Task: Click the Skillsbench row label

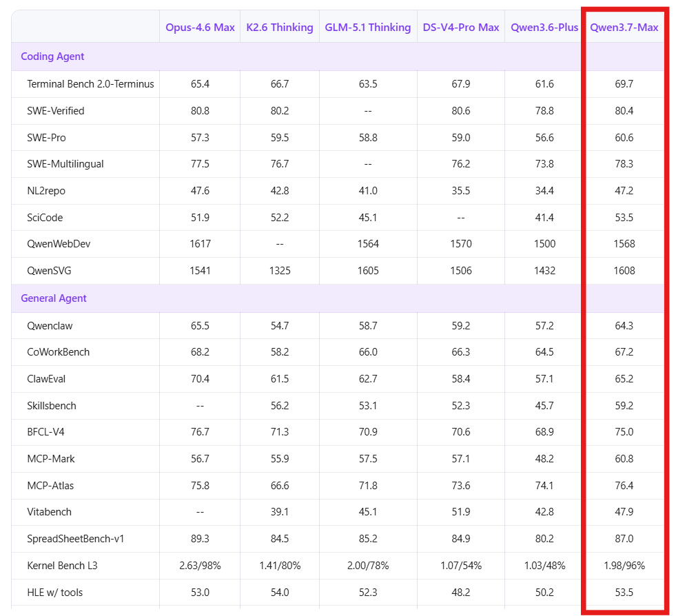Action: point(51,405)
